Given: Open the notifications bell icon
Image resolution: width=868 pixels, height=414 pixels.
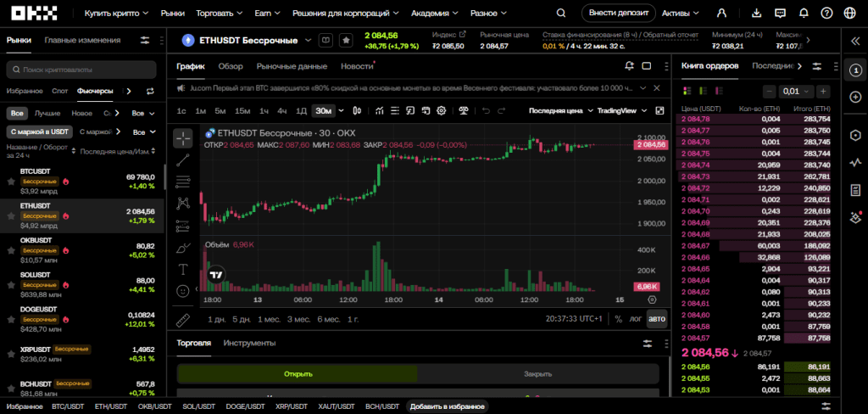Looking at the screenshot, I should 804,13.
